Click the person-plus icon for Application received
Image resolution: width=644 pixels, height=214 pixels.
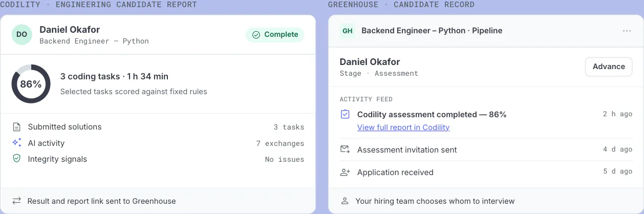coord(345,173)
